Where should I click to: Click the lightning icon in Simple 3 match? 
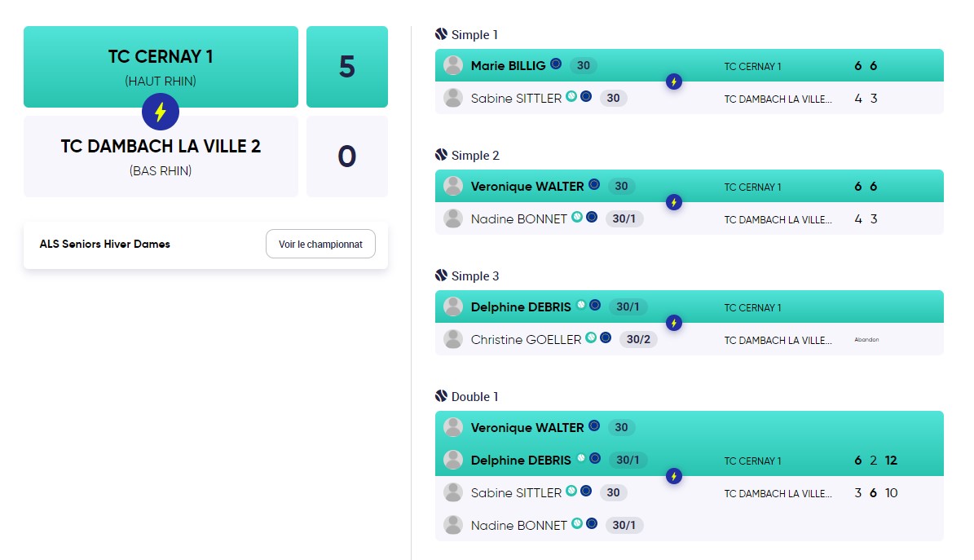[x=674, y=323]
